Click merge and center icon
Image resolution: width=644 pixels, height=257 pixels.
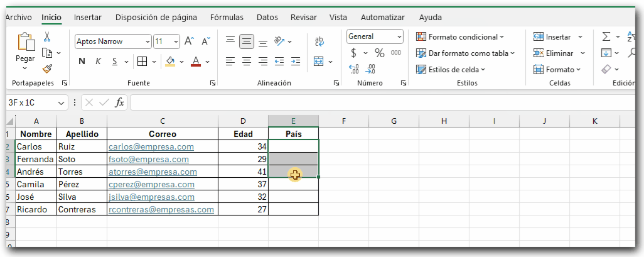(x=319, y=62)
